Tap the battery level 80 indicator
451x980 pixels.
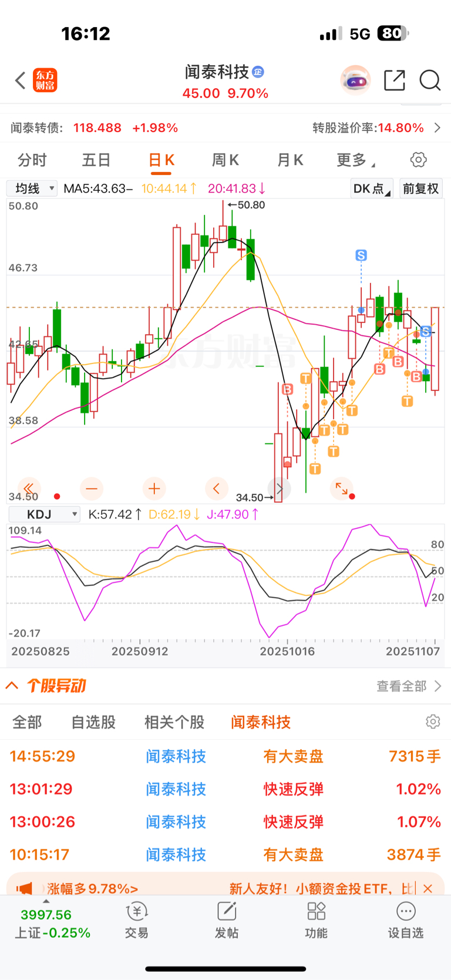click(x=393, y=33)
